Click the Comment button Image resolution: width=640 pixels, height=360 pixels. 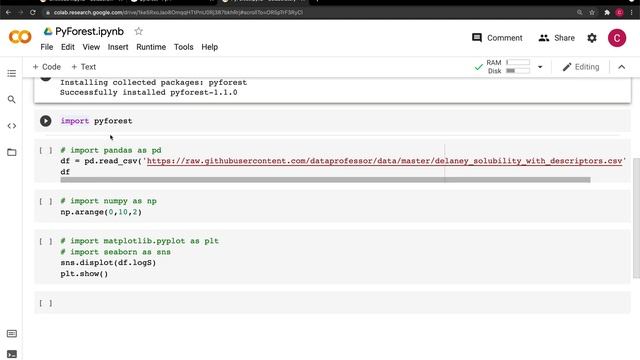(497, 38)
